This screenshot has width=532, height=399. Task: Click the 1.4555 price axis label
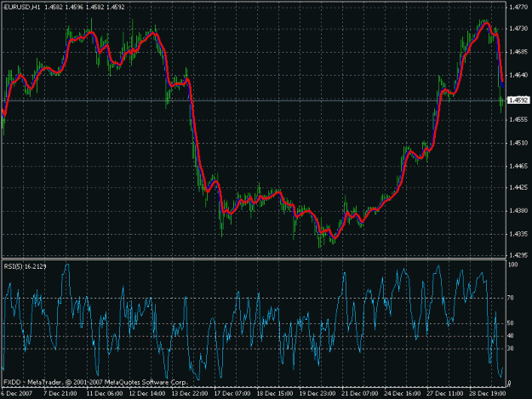pyautogui.click(x=518, y=120)
